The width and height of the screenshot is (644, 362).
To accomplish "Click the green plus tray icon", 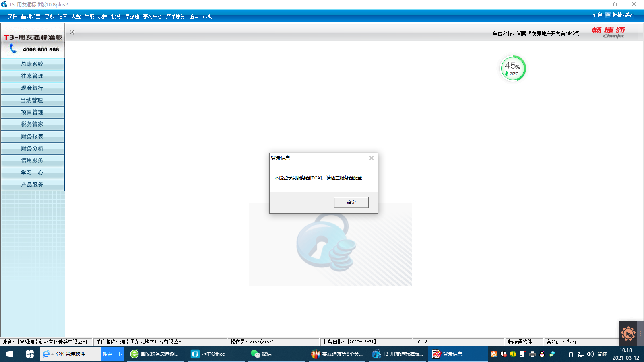I will [x=513, y=354].
